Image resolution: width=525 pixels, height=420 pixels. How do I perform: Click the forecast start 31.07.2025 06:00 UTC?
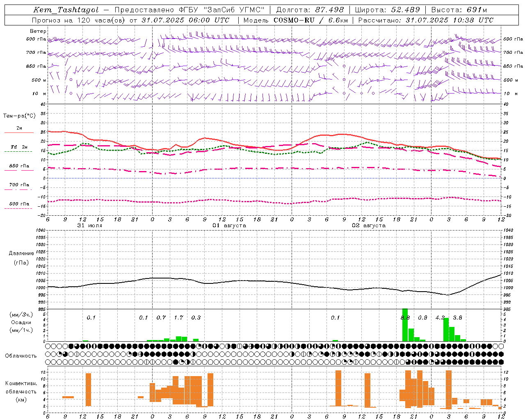(x=185, y=20)
